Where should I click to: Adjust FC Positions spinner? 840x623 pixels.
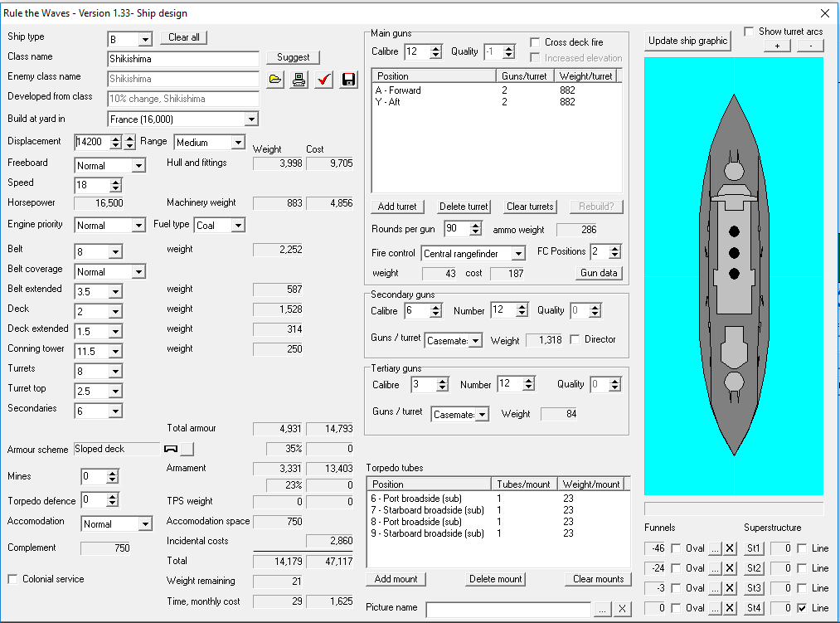[x=615, y=251]
